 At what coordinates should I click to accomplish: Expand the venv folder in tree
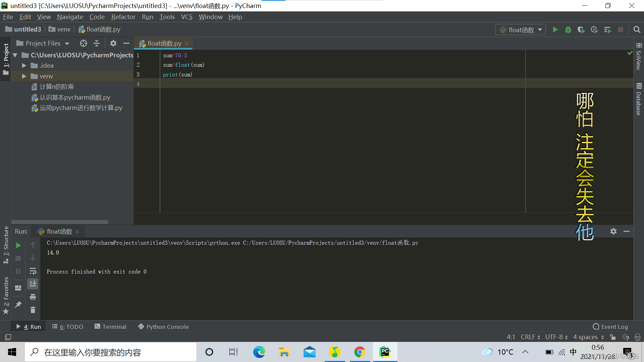24,76
